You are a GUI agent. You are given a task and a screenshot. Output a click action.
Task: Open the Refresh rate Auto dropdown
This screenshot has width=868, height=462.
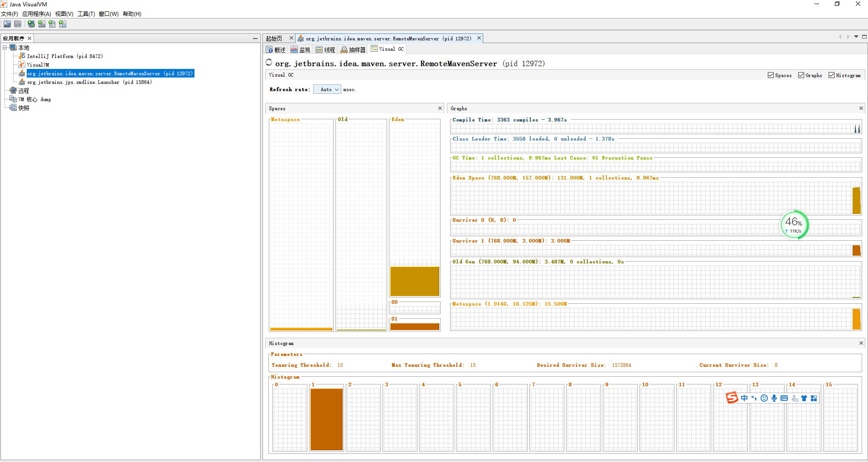(x=327, y=90)
